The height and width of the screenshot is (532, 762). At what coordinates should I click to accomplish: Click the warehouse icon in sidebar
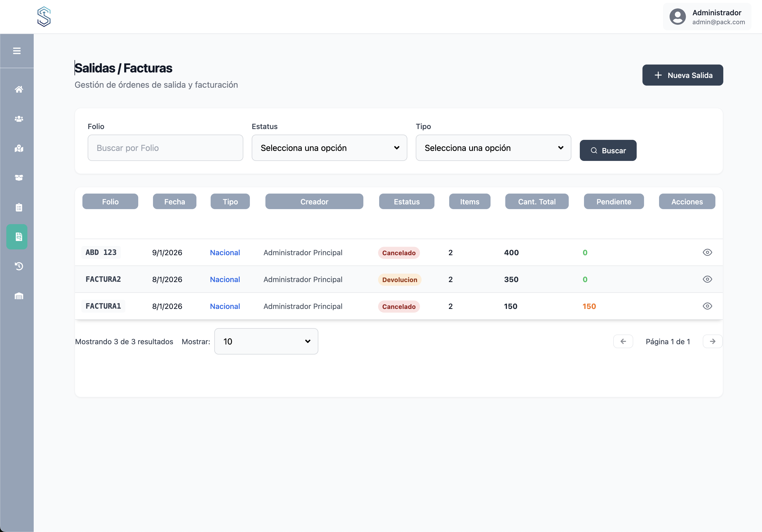pyautogui.click(x=19, y=296)
